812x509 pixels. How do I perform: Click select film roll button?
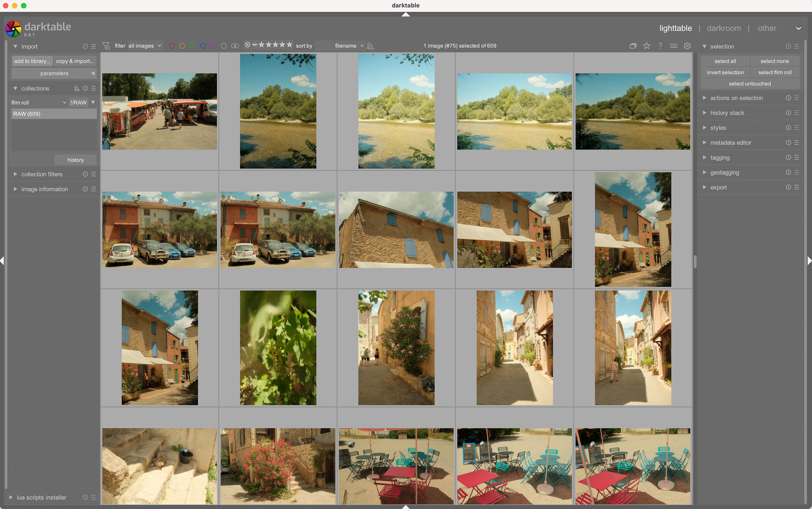click(x=775, y=72)
